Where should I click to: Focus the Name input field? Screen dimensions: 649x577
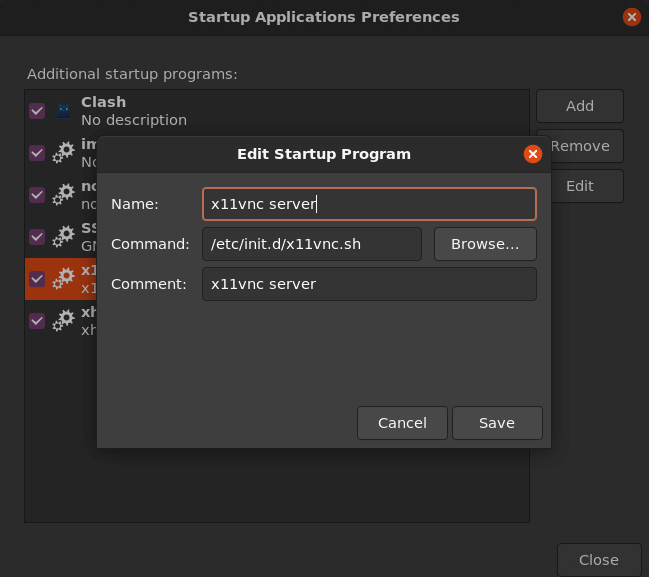tap(369, 204)
